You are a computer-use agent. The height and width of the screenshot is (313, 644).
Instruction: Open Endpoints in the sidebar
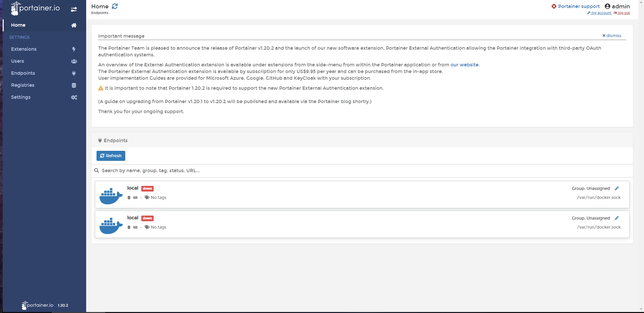(44, 73)
